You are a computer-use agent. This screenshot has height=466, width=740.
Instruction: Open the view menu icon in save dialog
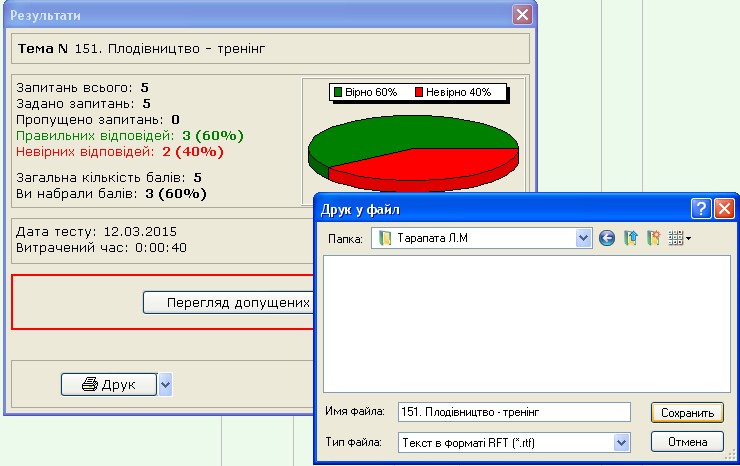(680, 238)
